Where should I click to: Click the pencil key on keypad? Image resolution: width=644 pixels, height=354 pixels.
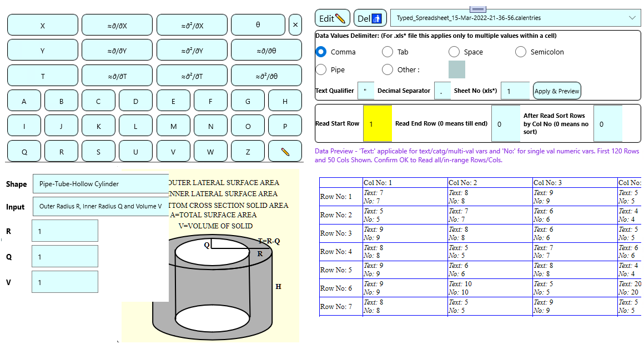pos(285,152)
